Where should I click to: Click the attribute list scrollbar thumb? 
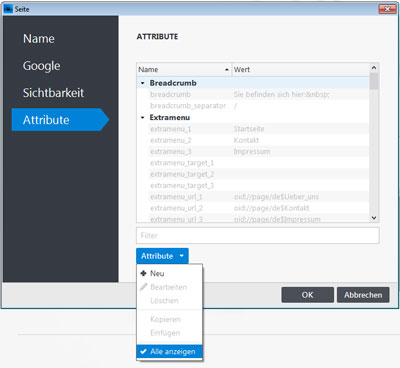tap(374, 81)
